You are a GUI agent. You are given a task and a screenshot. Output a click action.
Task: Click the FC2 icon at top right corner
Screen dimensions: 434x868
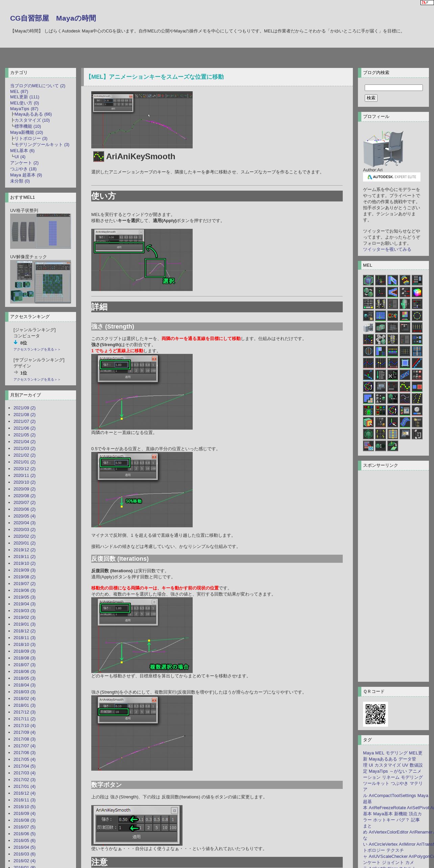(x=427, y=2)
